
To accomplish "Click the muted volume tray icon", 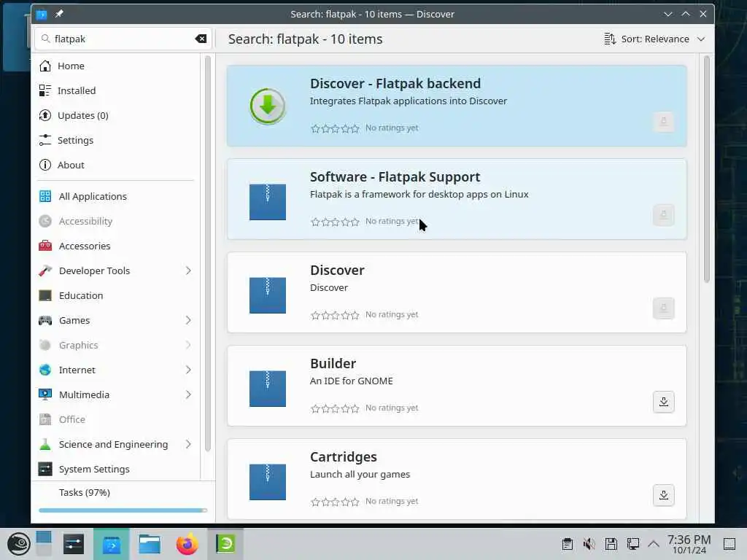I will (589, 544).
